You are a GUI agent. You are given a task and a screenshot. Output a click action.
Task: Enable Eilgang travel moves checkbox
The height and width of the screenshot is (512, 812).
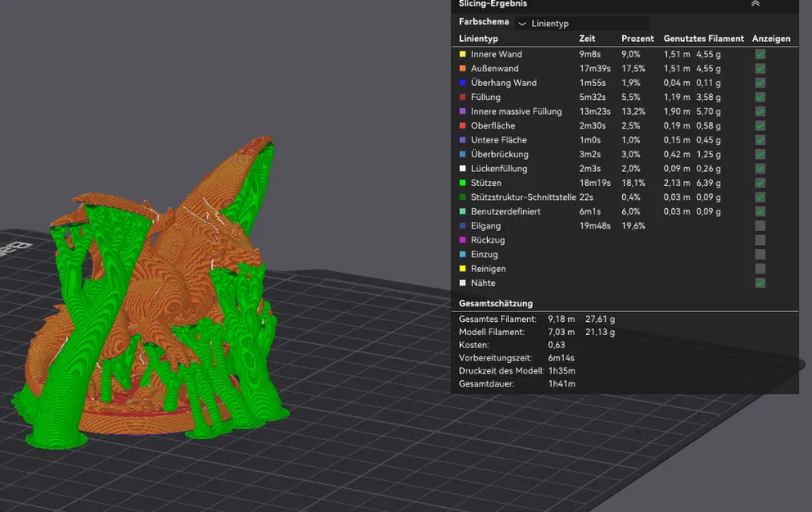tap(760, 226)
